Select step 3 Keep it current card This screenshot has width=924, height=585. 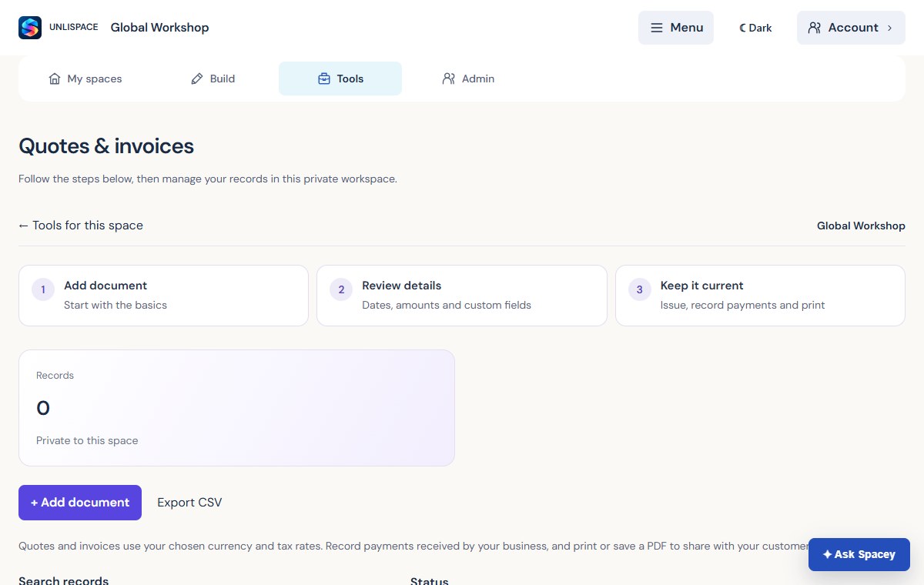click(760, 296)
